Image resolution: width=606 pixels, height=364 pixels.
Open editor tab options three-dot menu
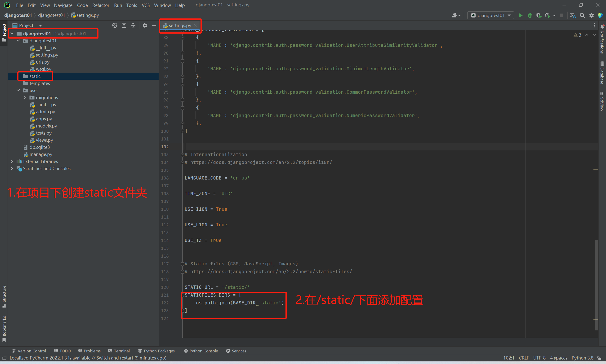coord(594,25)
